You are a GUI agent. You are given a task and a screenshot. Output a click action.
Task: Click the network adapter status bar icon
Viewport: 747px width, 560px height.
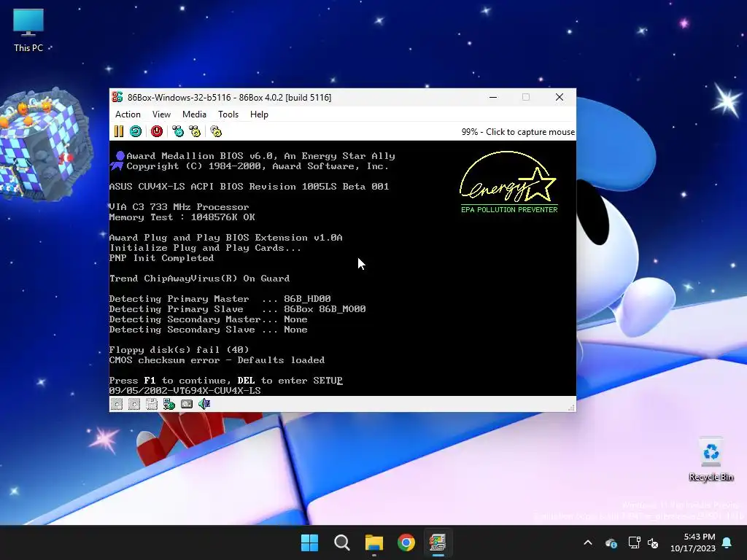click(169, 404)
